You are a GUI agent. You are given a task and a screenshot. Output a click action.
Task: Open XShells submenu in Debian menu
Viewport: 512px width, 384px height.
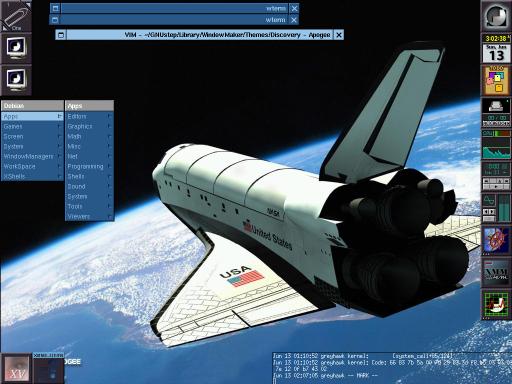pos(32,176)
